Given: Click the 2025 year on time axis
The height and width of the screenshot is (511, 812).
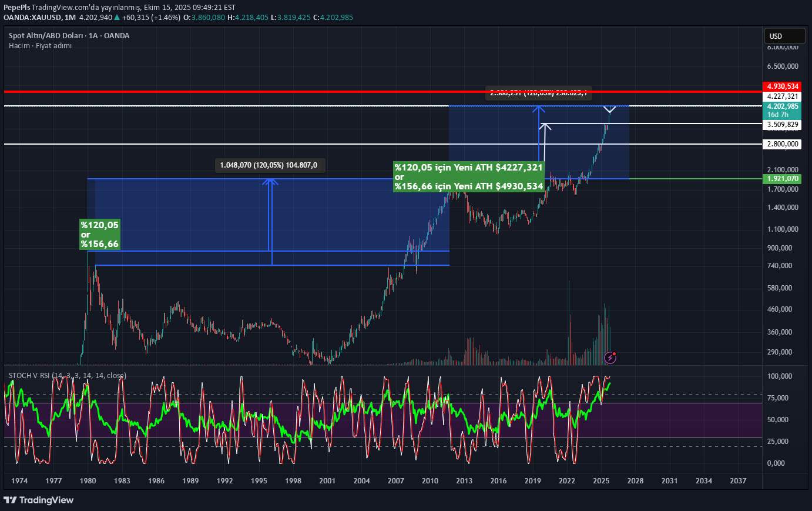Looking at the screenshot, I should (600, 480).
